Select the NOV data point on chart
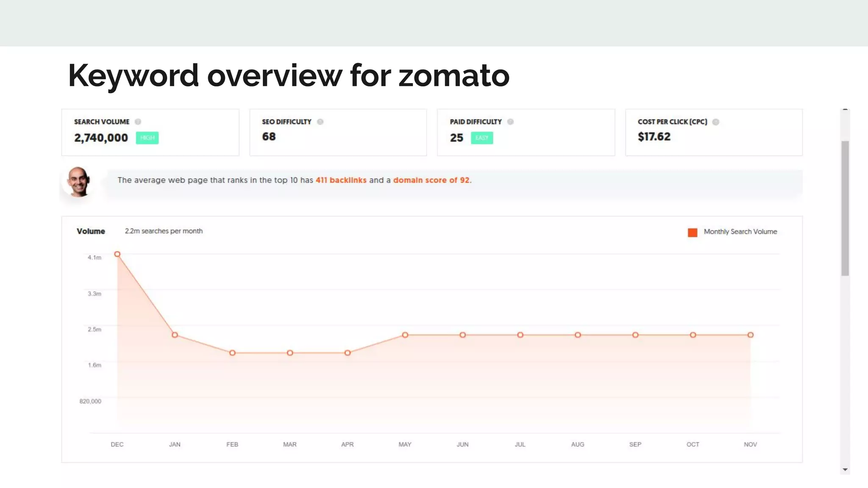Viewport: 868px width, 488px height. coord(751,335)
